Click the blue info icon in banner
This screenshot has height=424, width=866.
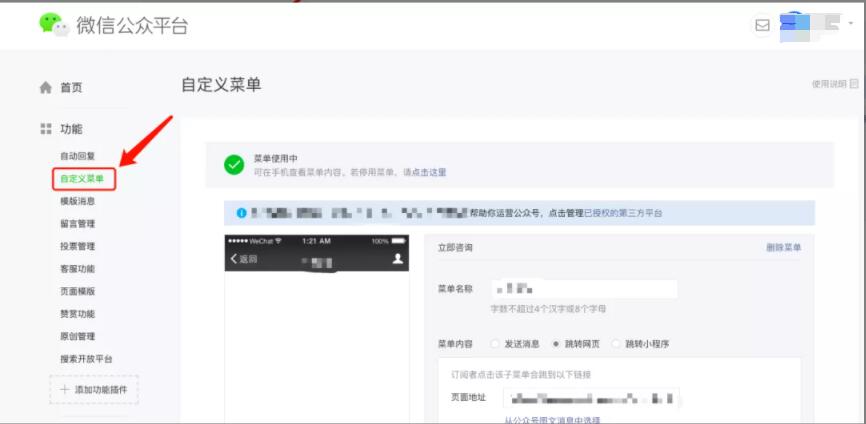241,213
